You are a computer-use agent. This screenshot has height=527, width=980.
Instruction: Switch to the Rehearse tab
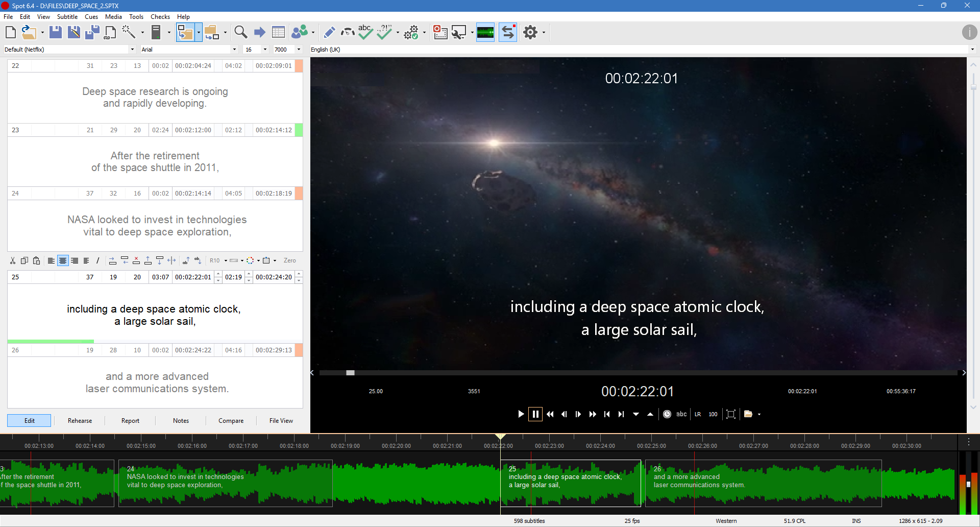click(x=80, y=420)
